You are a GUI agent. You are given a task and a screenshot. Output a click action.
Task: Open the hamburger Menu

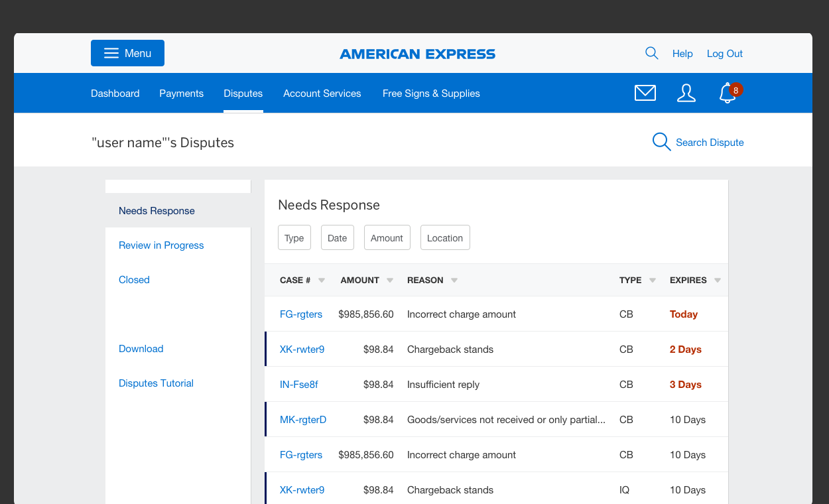(127, 53)
